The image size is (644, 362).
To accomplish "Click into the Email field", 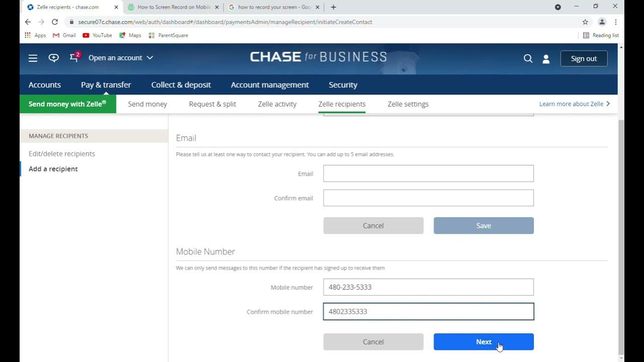I will (428, 173).
